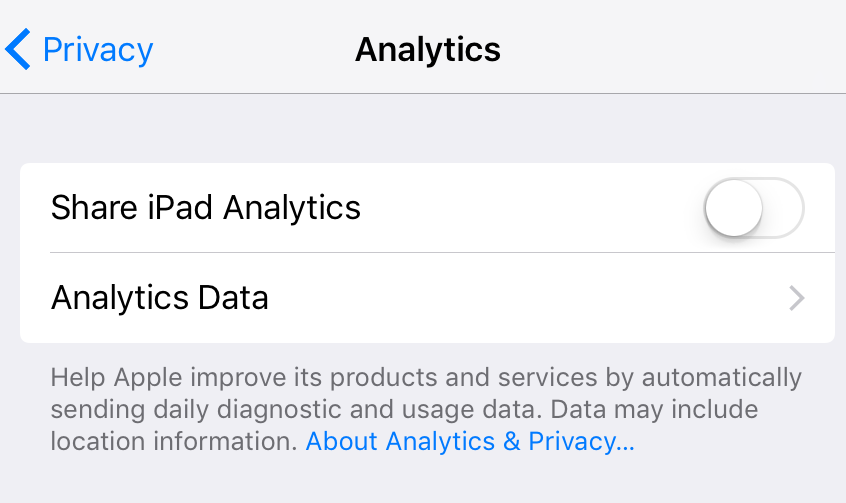Click the Analytics page title
Image resolution: width=846 pixels, height=503 pixels.
(427, 49)
